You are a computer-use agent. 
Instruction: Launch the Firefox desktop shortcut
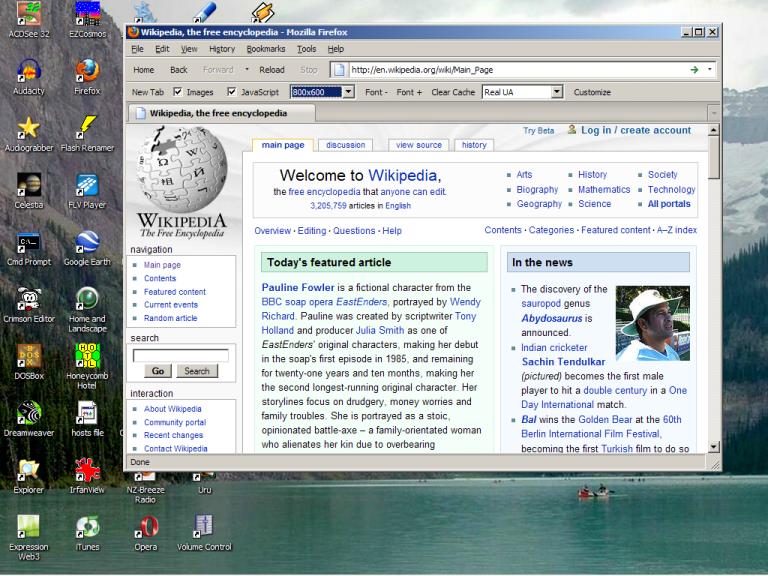pyautogui.click(x=87, y=76)
